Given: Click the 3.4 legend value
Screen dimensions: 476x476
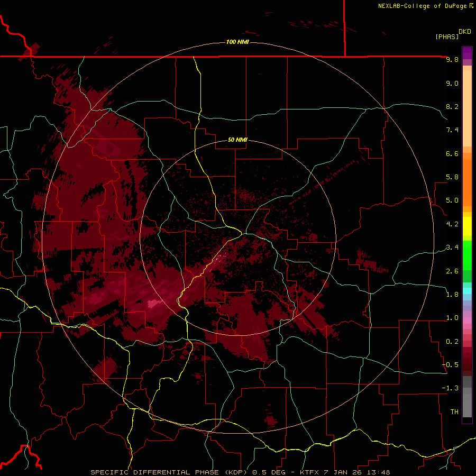Looking at the screenshot, I should click(452, 248).
